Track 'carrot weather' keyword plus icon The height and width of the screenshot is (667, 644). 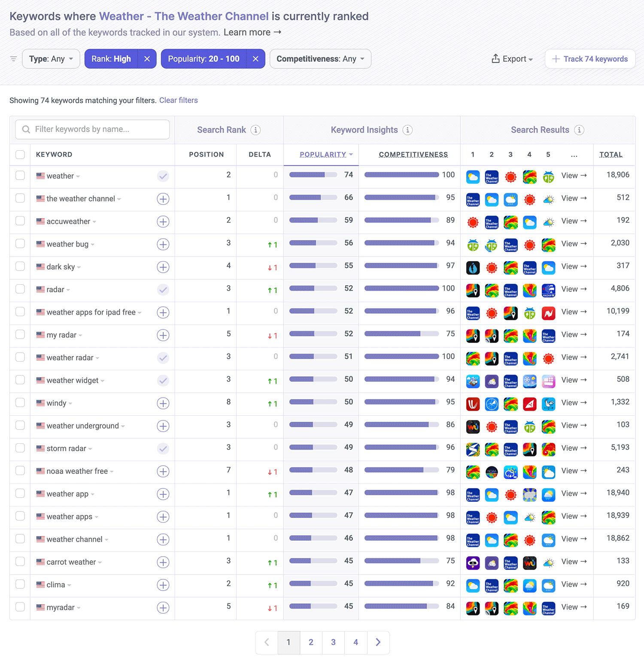[x=163, y=562]
